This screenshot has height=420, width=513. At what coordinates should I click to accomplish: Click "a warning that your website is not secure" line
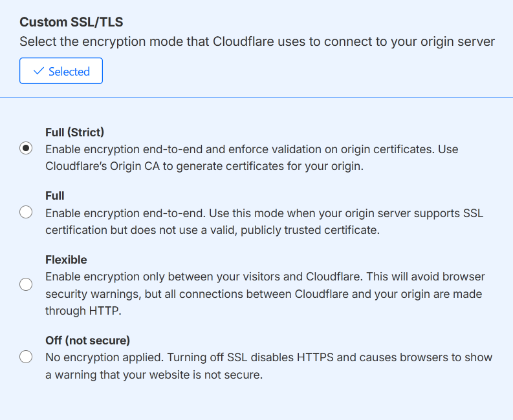(x=154, y=374)
